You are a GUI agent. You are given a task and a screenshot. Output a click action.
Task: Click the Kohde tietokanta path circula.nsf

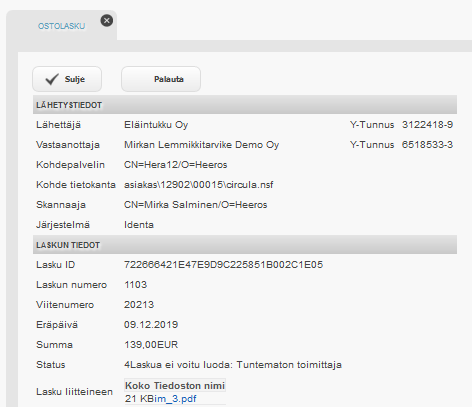pos(199,185)
